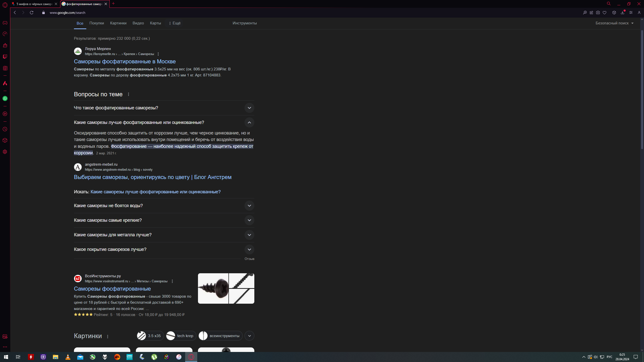
Task: Filter images by the 'всеинструменты' chip
Action: click(220, 336)
